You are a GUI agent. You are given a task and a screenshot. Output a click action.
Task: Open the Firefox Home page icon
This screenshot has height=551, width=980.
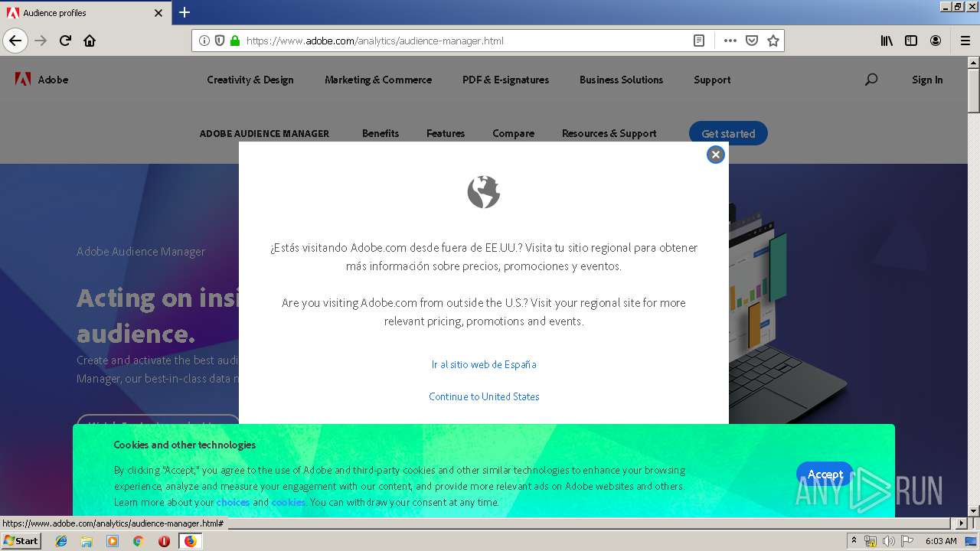pos(90,41)
